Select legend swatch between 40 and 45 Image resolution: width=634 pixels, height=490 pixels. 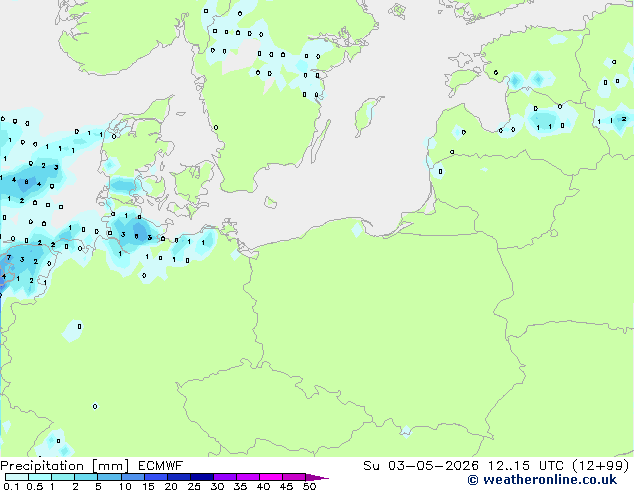pos(271,477)
